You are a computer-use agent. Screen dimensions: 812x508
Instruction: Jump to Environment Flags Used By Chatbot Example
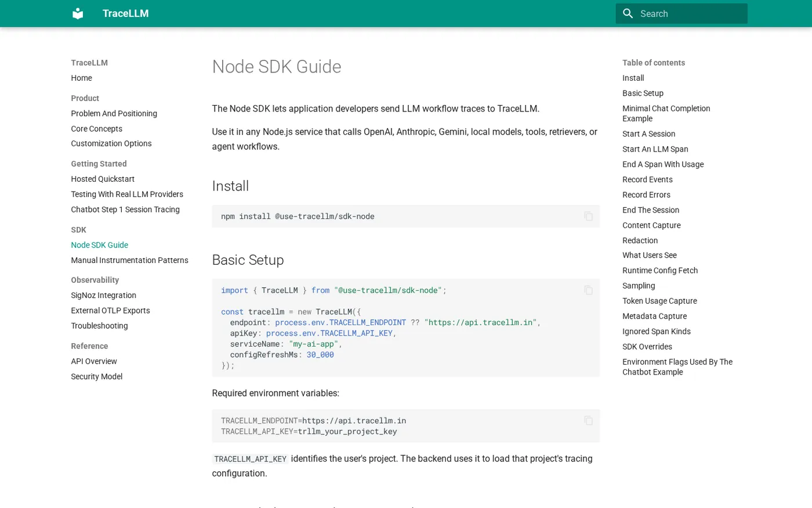tap(677, 366)
